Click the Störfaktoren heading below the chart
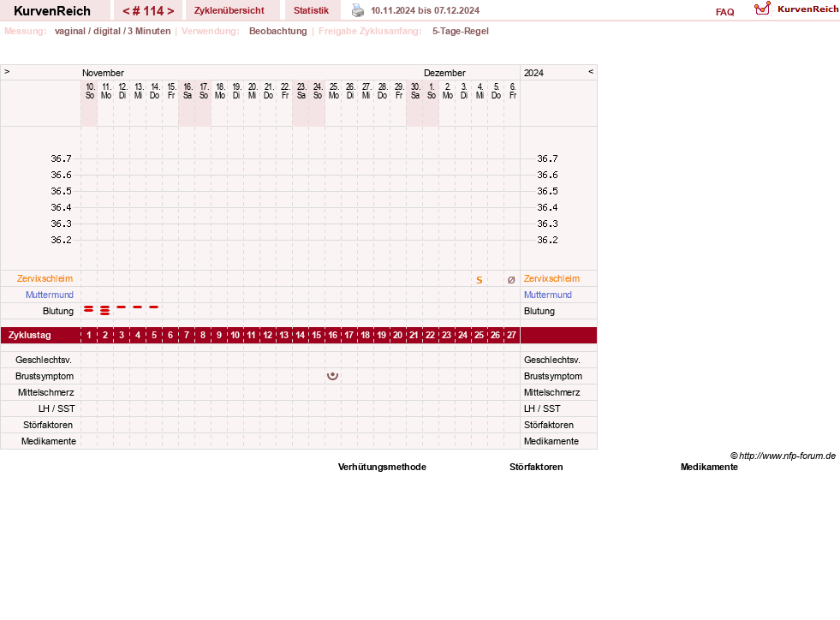 coord(536,467)
